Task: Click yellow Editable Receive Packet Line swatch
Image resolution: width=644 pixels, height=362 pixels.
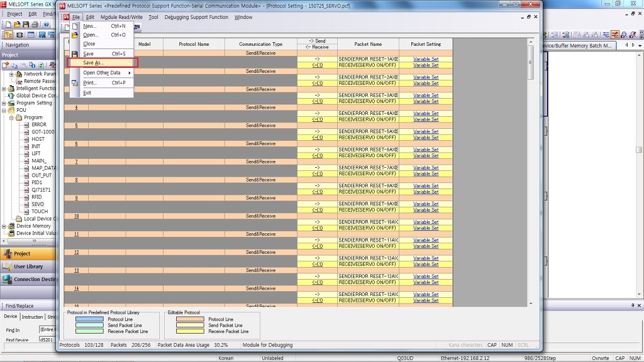Action: click(190, 331)
